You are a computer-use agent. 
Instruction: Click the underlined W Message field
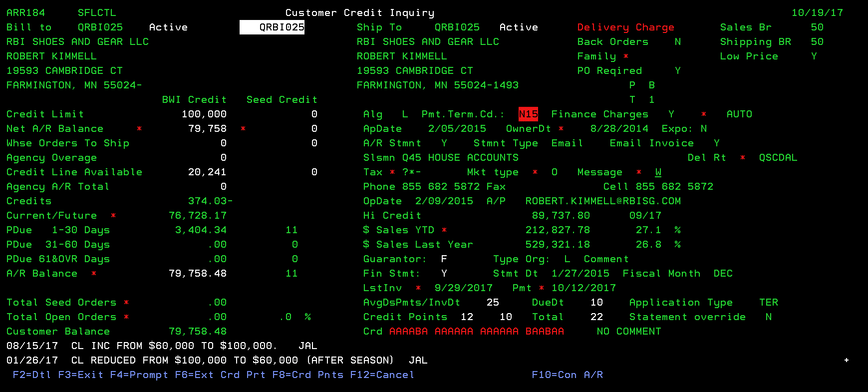tap(658, 172)
